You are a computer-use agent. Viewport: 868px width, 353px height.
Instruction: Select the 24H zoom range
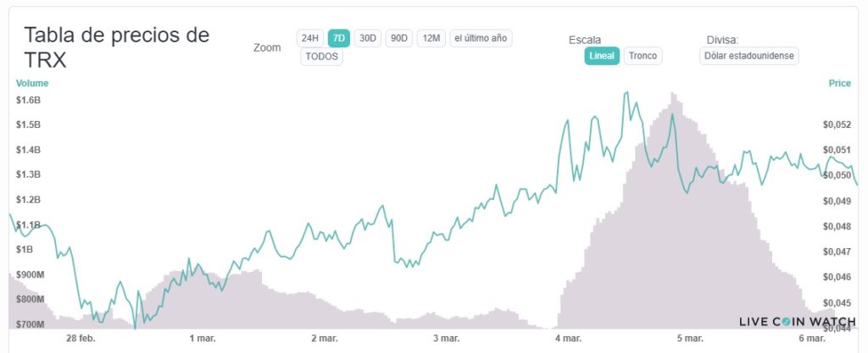click(x=309, y=38)
